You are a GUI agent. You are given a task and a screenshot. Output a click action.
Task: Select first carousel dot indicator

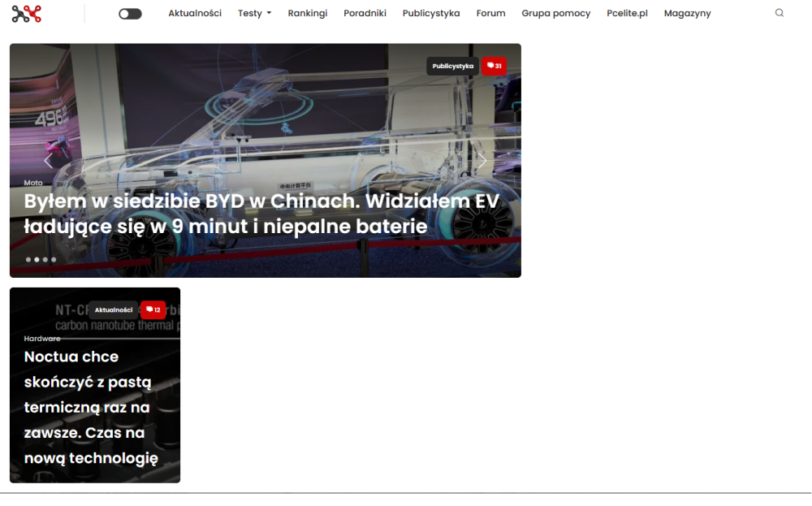click(28, 259)
